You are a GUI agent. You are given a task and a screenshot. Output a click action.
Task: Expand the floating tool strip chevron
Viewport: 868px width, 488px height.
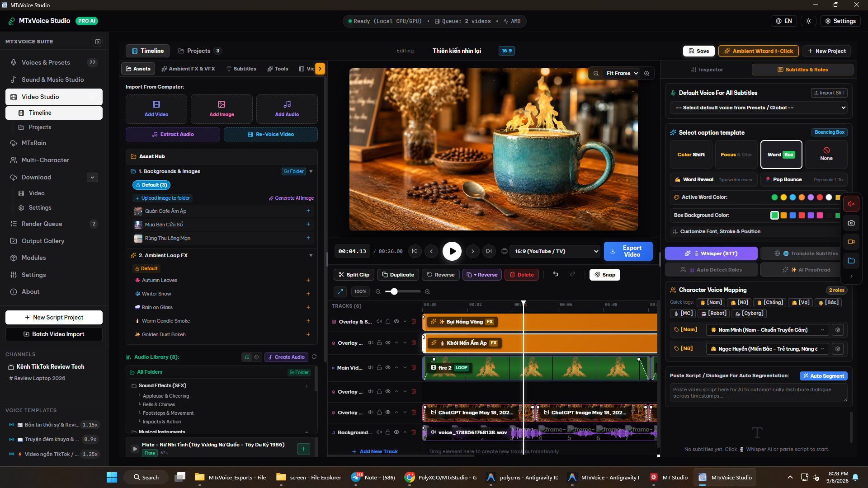click(851, 276)
